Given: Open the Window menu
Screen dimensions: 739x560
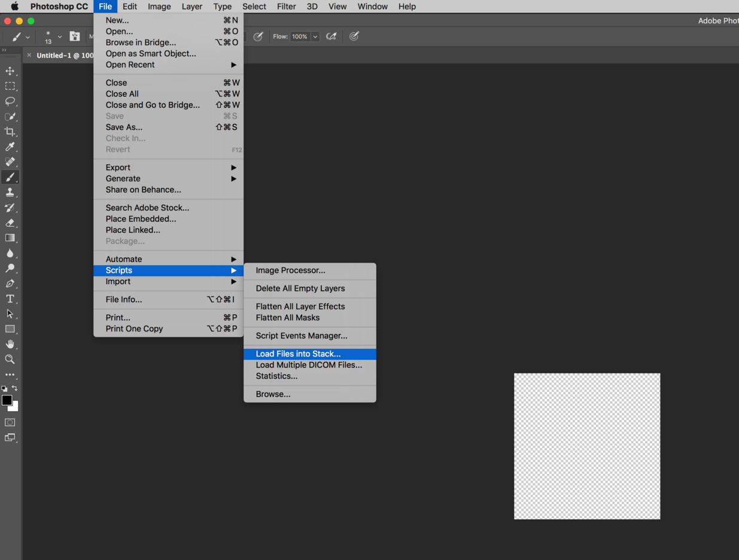Looking at the screenshot, I should click(x=372, y=7).
